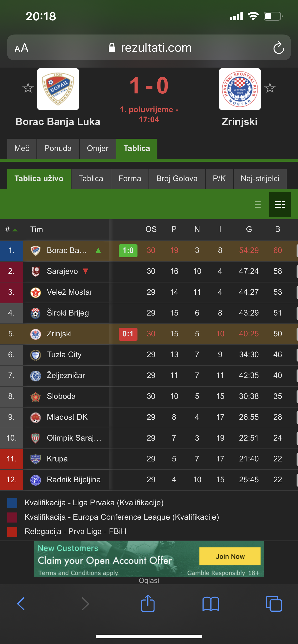The width and height of the screenshot is (298, 644).
Task: Open the Ponuda tab
Action: (x=58, y=149)
